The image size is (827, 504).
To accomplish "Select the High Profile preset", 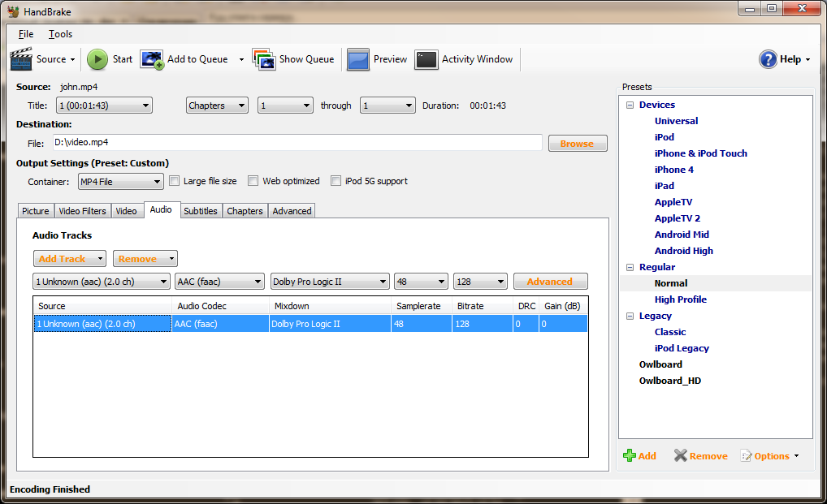I will (x=681, y=299).
